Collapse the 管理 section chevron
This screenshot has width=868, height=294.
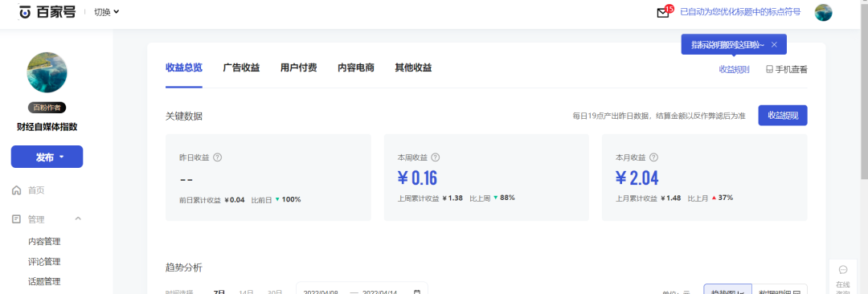(78, 218)
